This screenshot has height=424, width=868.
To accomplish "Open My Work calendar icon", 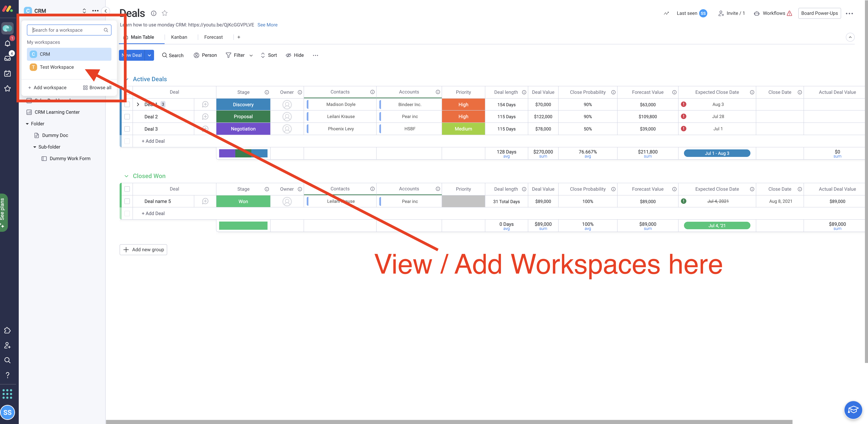I will pyautogui.click(x=7, y=73).
